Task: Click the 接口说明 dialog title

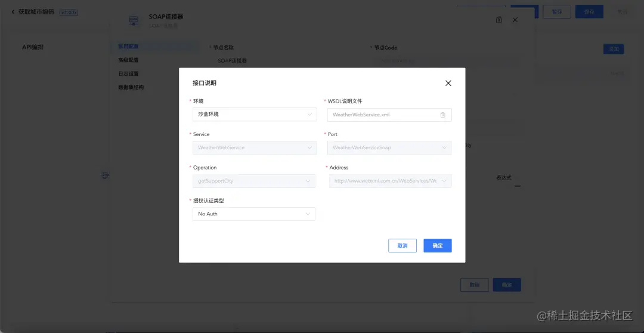Action: 205,83
